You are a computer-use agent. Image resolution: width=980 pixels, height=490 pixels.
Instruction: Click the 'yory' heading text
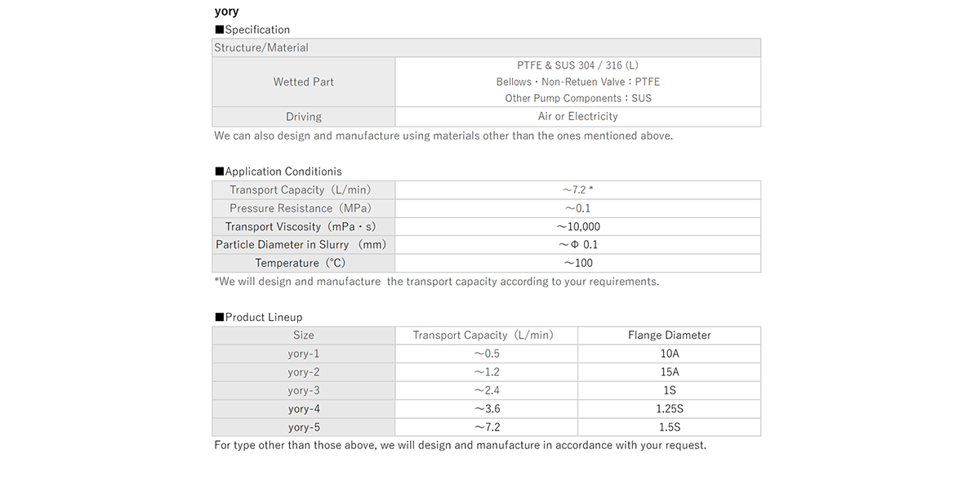226,12
